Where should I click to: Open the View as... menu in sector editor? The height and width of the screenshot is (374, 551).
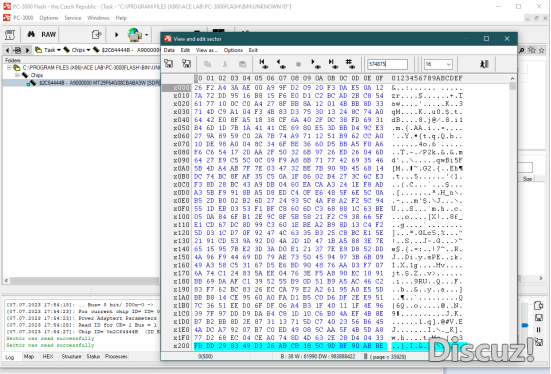tap(207, 50)
